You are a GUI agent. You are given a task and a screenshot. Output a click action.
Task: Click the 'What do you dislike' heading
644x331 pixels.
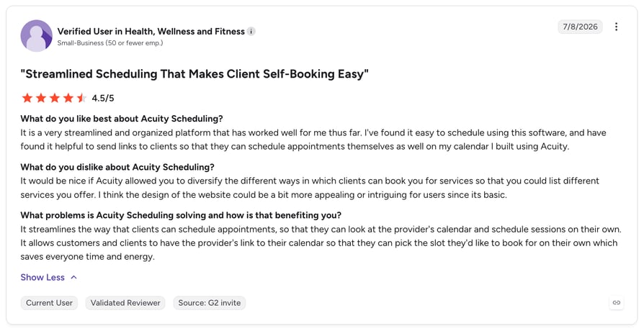pyautogui.click(x=117, y=167)
